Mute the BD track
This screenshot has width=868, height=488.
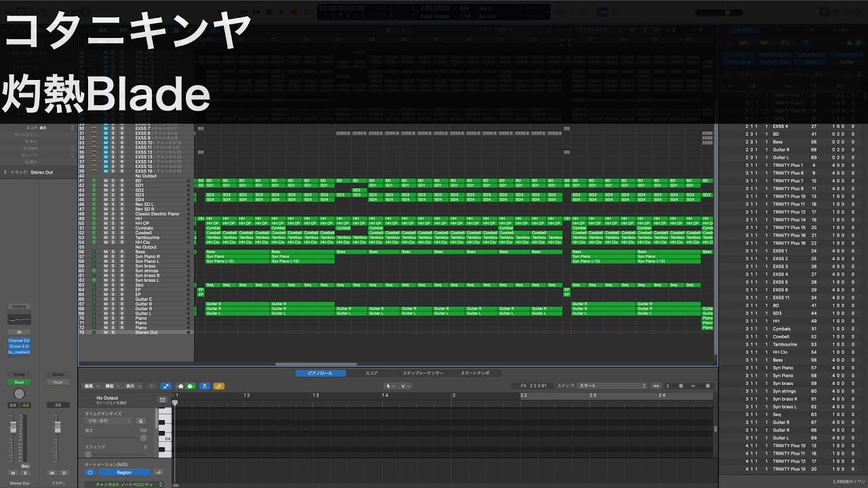105,181
